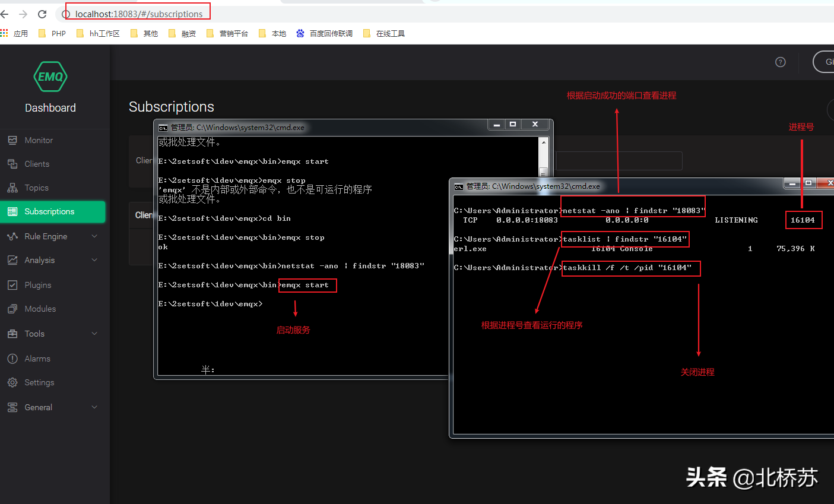Click the 0.0.0.0:18083 local address
This screenshot has height=504, width=834.
[527, 220]
